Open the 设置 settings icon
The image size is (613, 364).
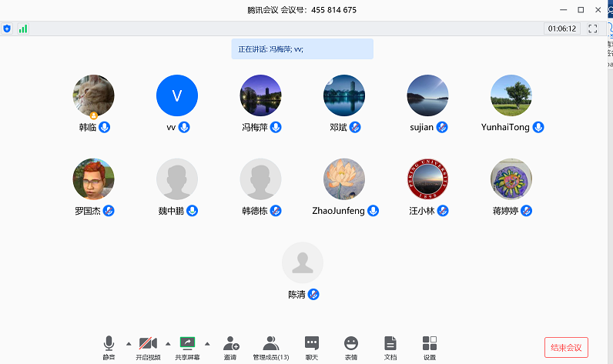click(430, 343)
